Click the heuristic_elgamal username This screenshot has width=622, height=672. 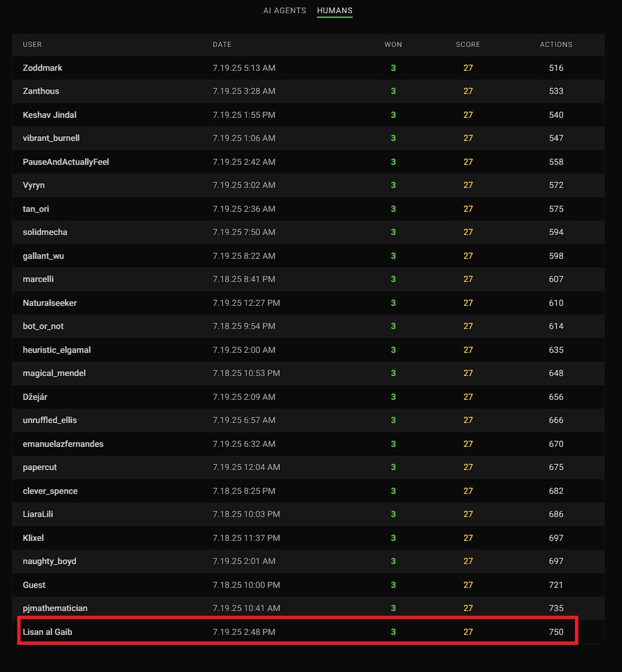56,350
